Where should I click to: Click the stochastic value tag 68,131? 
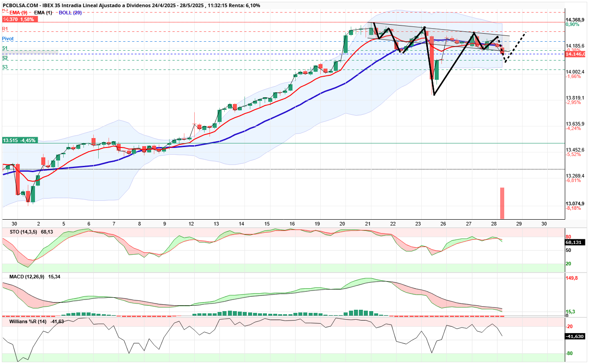[574, 242]
